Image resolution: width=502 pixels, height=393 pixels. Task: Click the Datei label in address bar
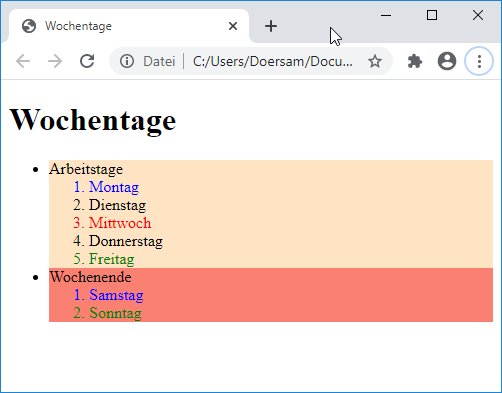[x=159, y=61]
